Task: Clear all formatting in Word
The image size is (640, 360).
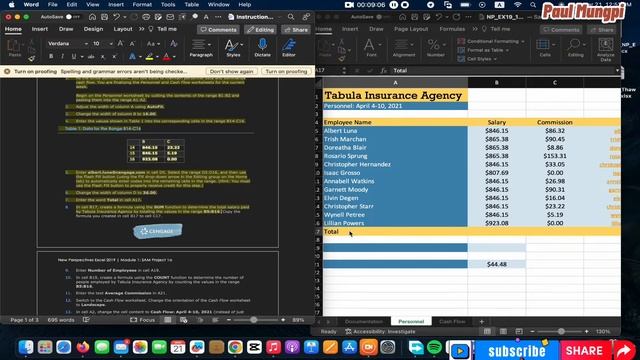Action: click(173, 43)
